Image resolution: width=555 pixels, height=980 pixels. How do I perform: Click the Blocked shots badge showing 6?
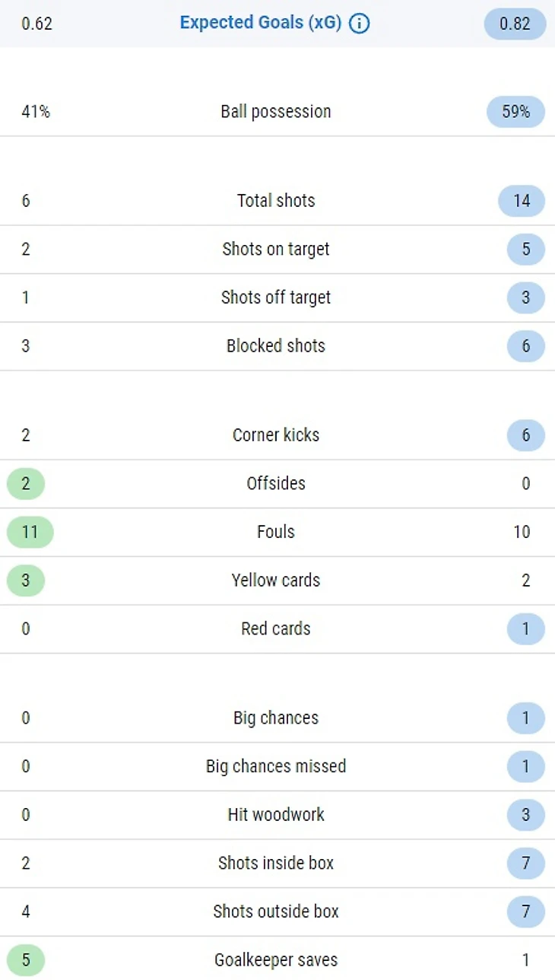pyautogui.click(x=525, y=346)
